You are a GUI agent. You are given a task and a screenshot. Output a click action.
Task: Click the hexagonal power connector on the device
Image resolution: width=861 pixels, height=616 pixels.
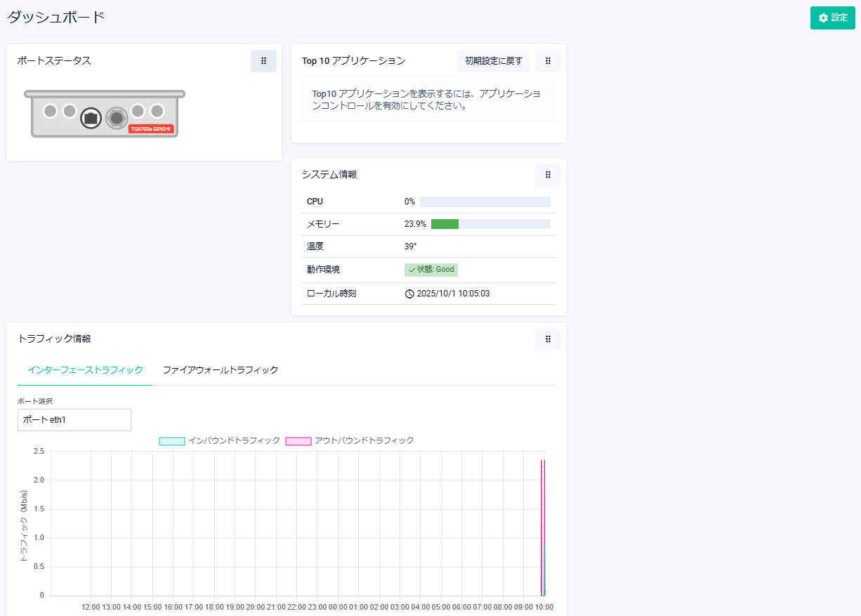pyautogui.click(x=117, y=118)
